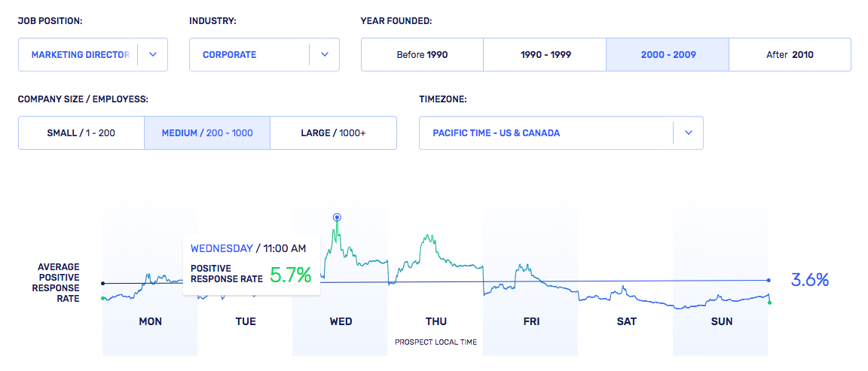Select Large / 1000+ company size

[333, 133]
